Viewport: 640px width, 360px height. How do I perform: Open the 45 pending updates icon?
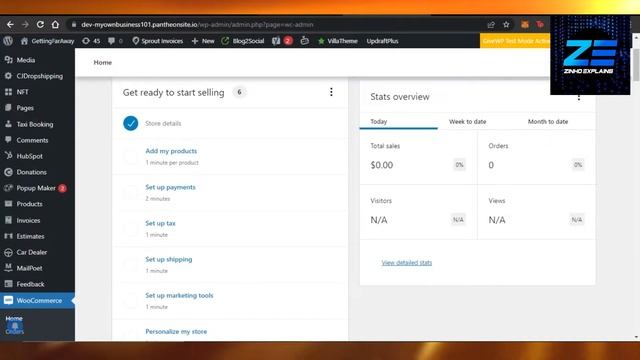click(x=91, y=41)
